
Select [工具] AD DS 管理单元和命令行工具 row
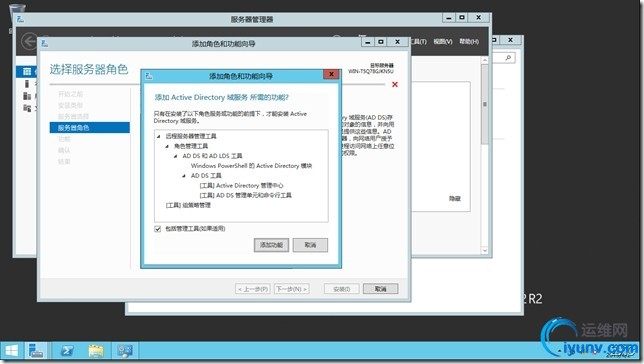pyautogui.click(x=245, y=195)
